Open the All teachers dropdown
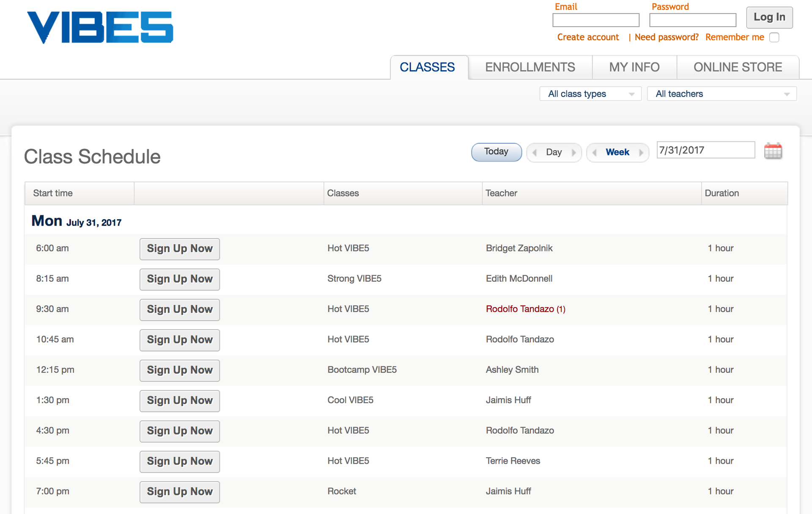Screen dimensions: 812x514 721,94
